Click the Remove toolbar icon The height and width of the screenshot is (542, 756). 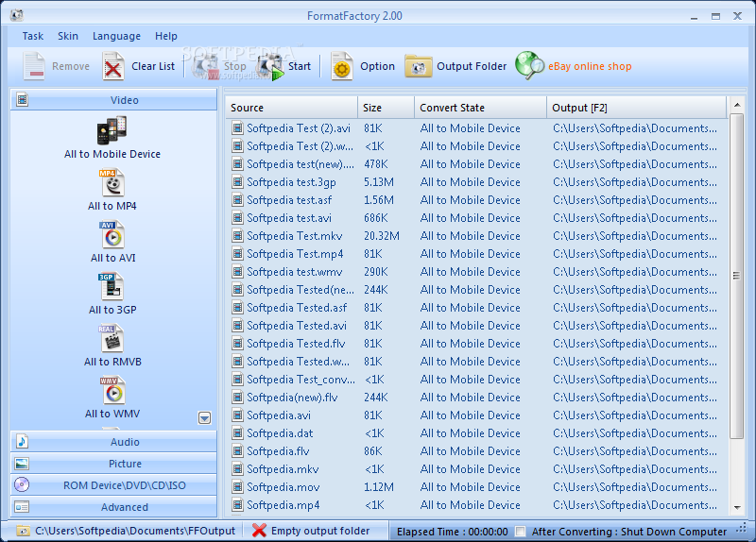[x=34, y=66]
